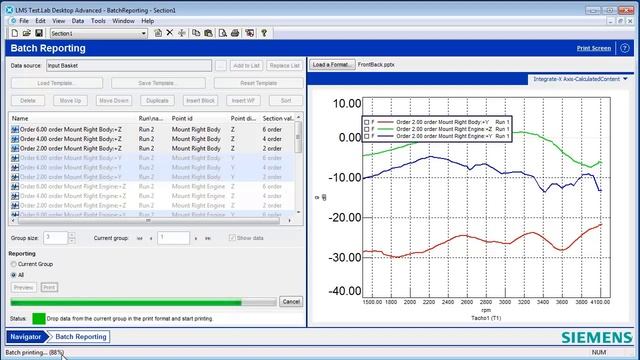
Task: Open the File menu
Action: pos(24,21)
